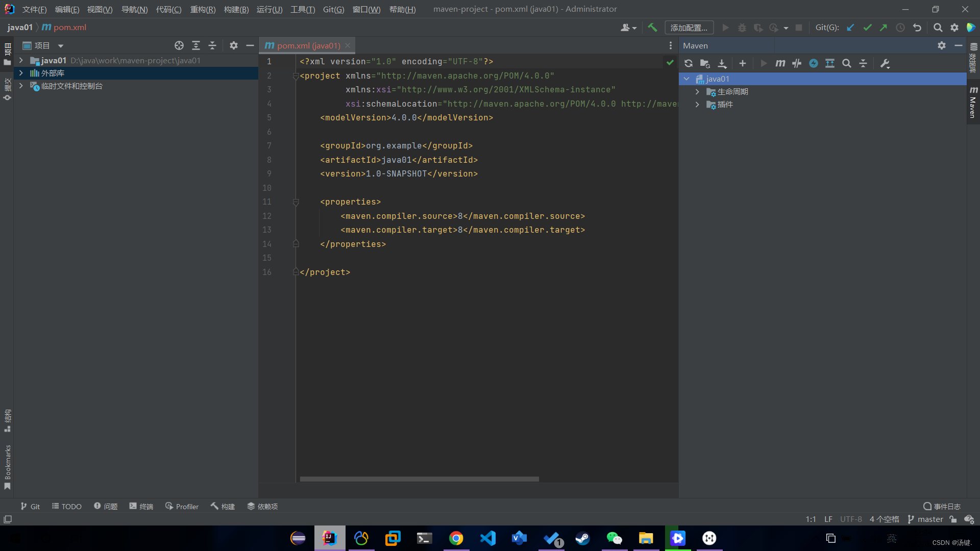
Task: Hide the Maven tool window
Action: point(959,45)
